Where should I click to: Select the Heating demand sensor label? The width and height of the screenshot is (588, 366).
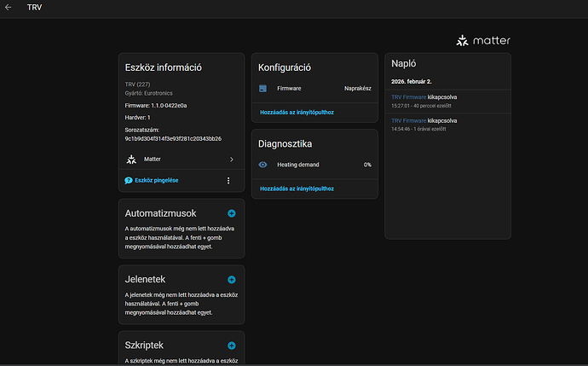coord(298,164)
